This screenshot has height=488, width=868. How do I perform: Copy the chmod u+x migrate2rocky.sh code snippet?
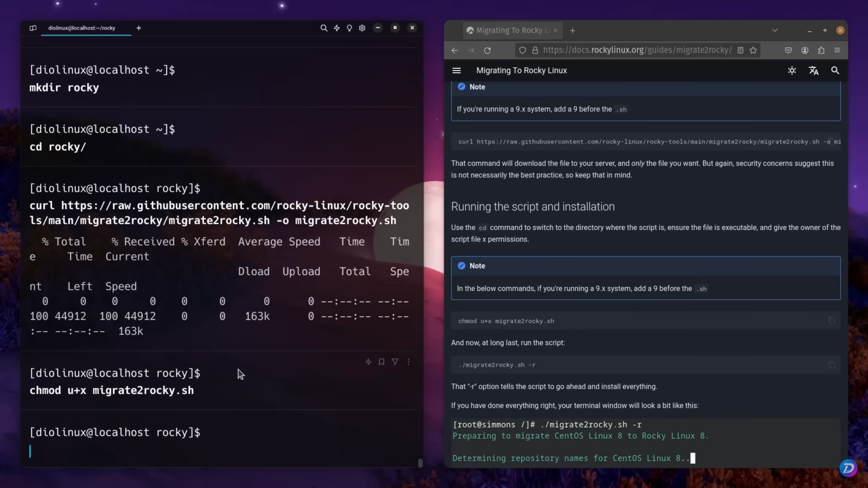click(832, 321)
